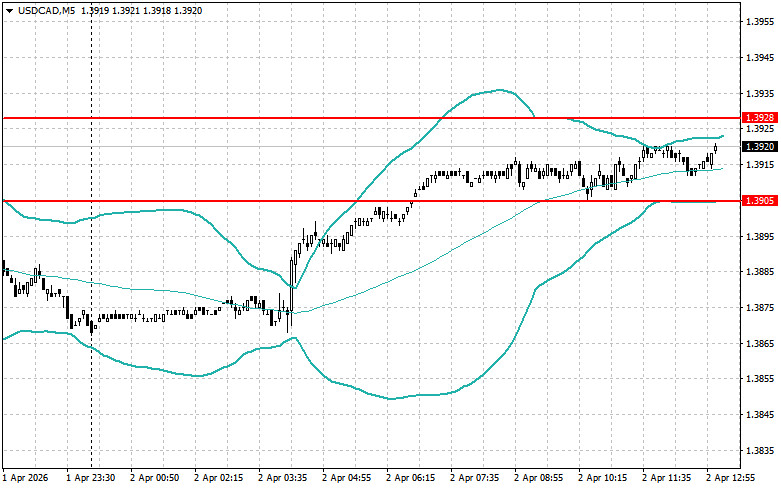The height and width of the screenshot is (489, 781).
Task: Select the red 1.3905 price level label
Action: tap(760, 201)
